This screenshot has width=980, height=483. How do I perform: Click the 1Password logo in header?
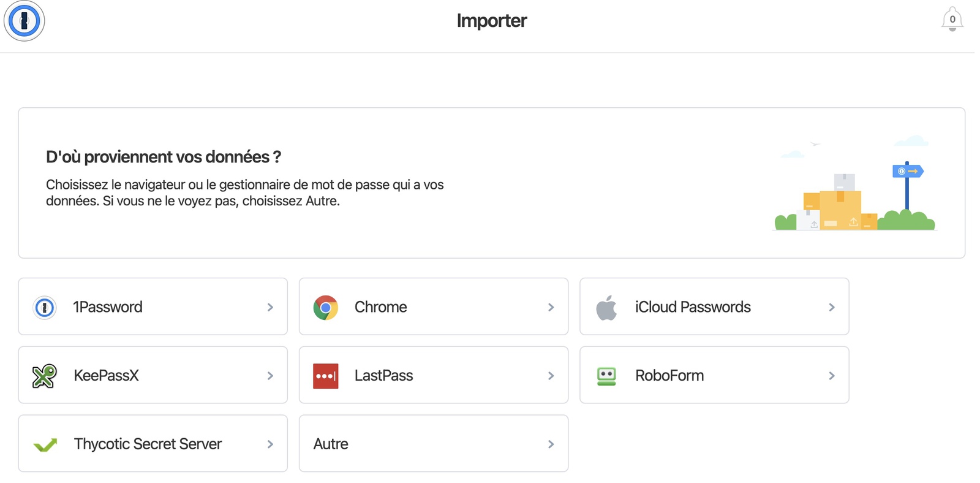click(x=24, y=21)
